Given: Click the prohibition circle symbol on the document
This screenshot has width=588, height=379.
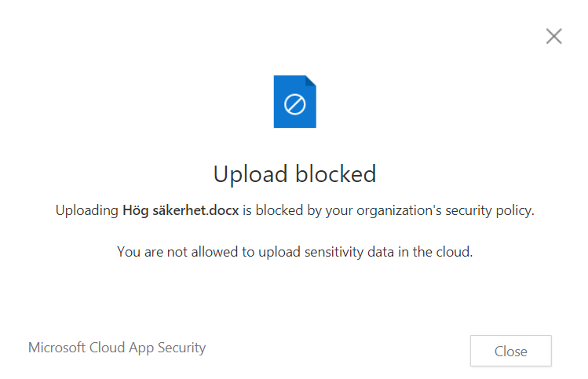Looking at the screenshot, I should point(294,104).
